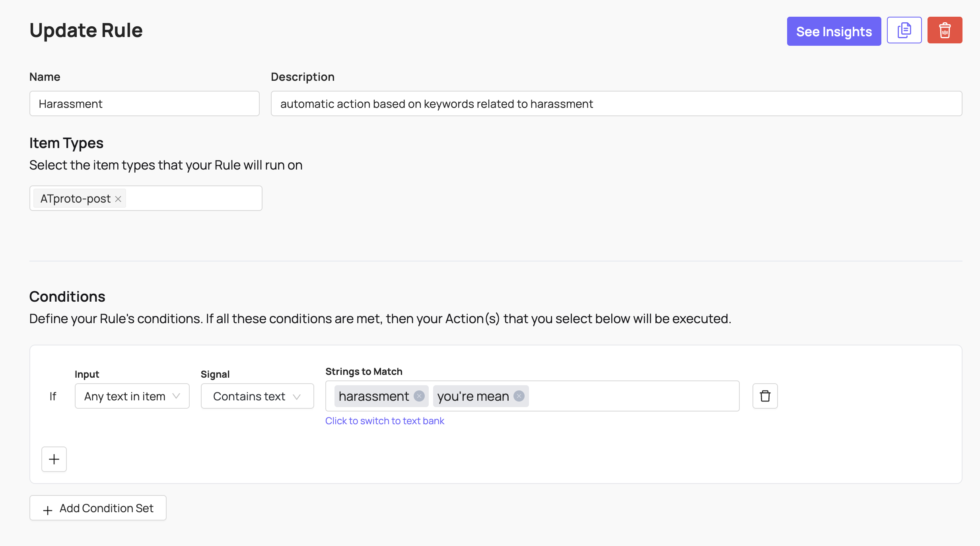Select the "you're mean" tag text

click(473, 396)
